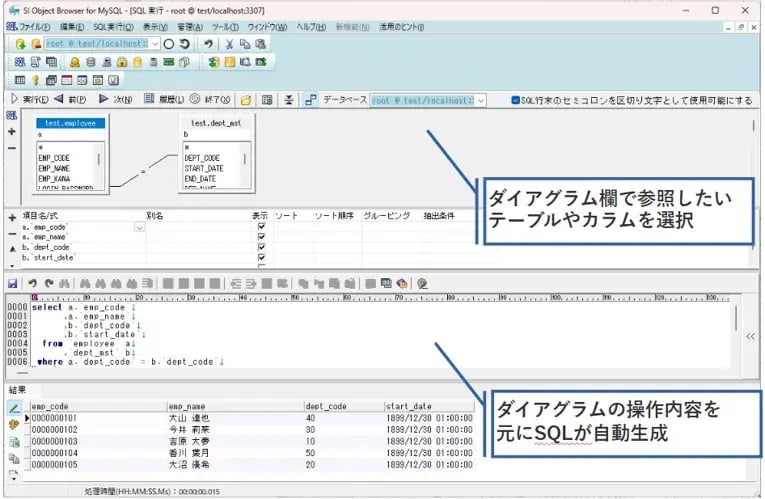The width and height of the screenshot is (765, 499).
Task: Click the test.employee table scrollbar
Action: pos(98,160)
